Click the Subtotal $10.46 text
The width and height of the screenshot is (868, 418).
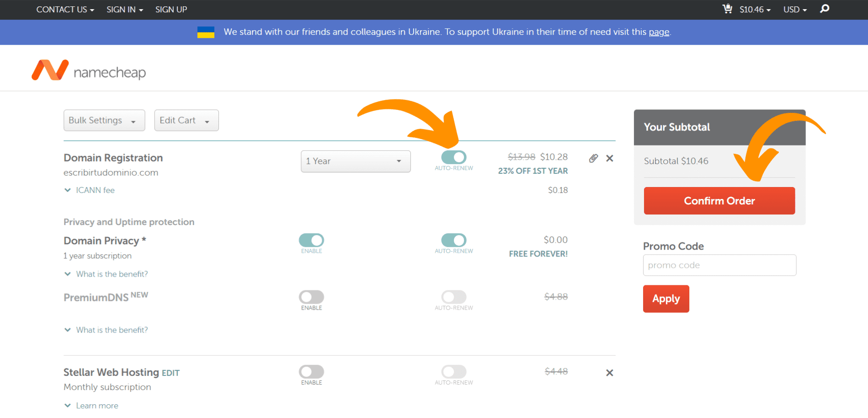pyautogui.click(x=676, y=161)
